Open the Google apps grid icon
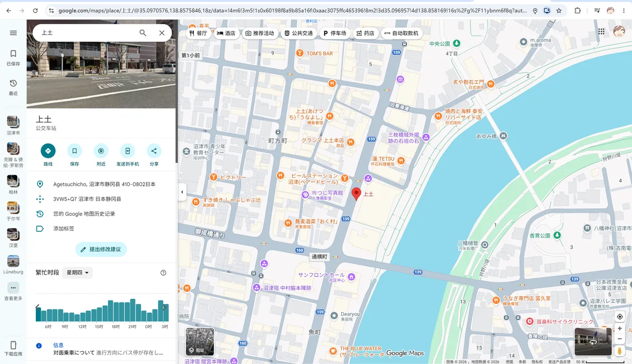This screenshot has width=632, height=364. click(x=601, y=32)
